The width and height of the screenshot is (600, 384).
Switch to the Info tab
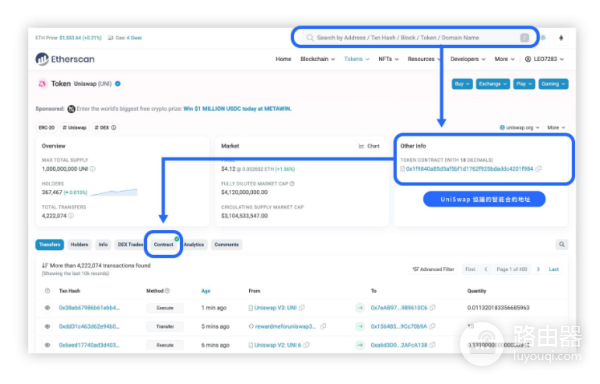coord(103,244)
